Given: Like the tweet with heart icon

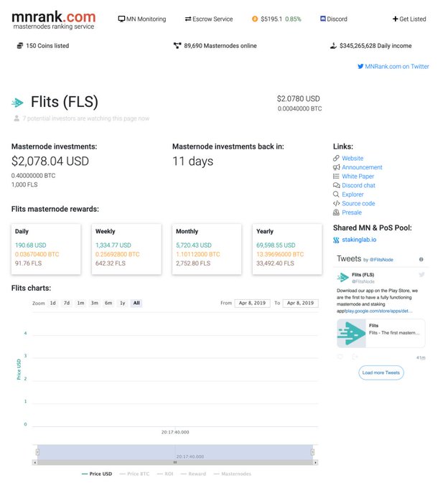Looking at the screenshot, I should (x=340, y=357).
